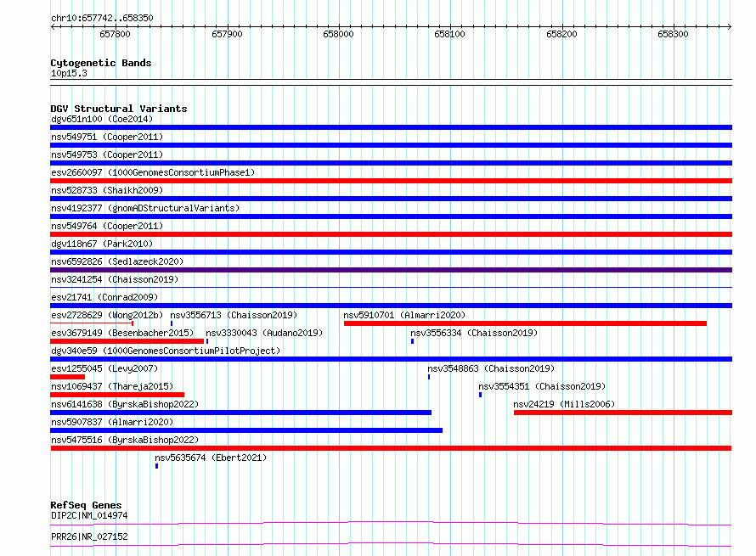Click the 658000 ruler tick label
This screenshot has height=556, width=756.
pos(338,34)
